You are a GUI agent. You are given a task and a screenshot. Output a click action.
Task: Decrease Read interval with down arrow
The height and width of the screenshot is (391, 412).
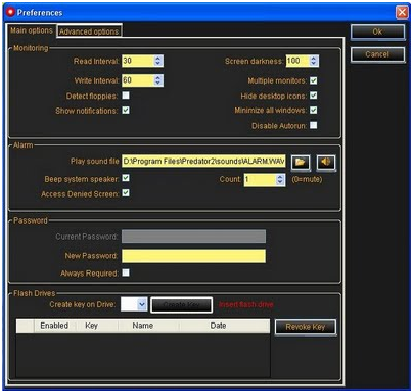coord(158,64)
